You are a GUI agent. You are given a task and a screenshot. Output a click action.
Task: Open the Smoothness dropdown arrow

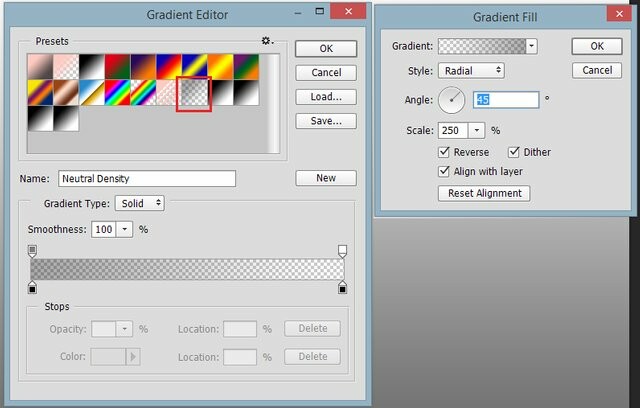pos(124,229)
